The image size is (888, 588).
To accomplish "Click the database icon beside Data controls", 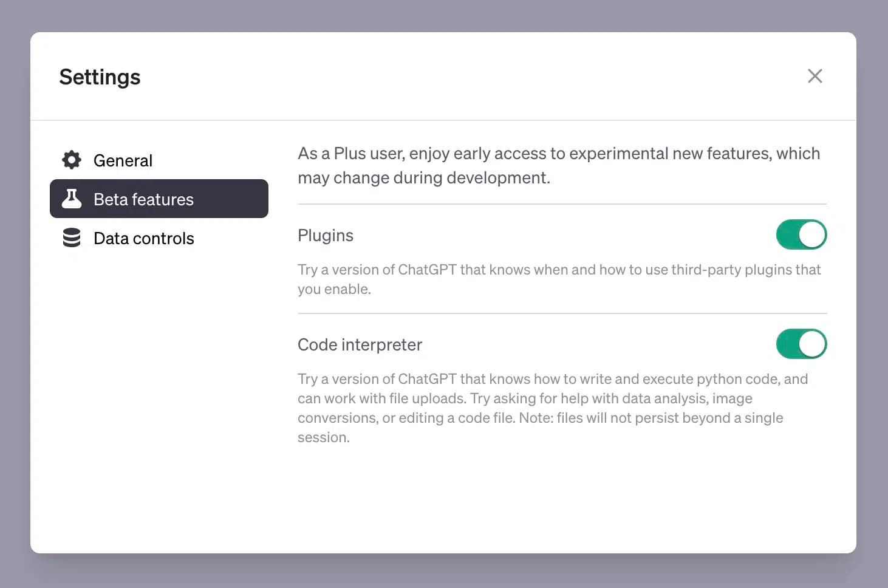I will (x=71, y=238).
